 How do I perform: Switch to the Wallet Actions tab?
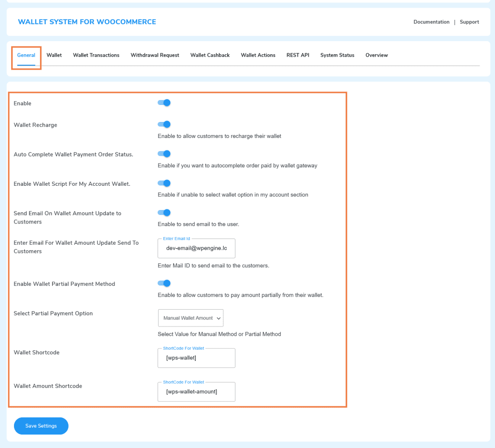point(258,55)
